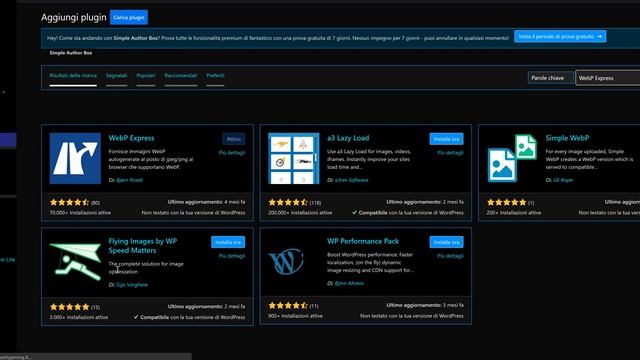Click the a3 Lazy Load star rating
The height and width of the screenshot is (360, 640).
pyautogui.click(x=288, y=202)
